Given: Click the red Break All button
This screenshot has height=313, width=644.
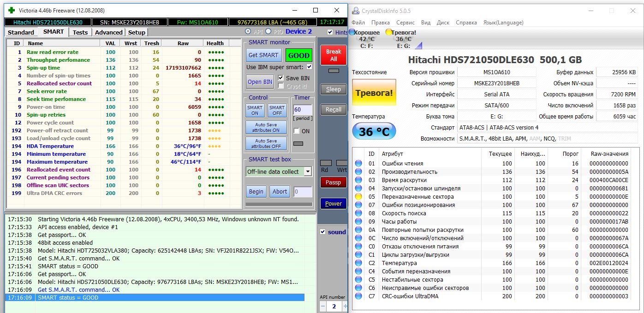Looking at the screenshot, I should (x=334, y=55).
